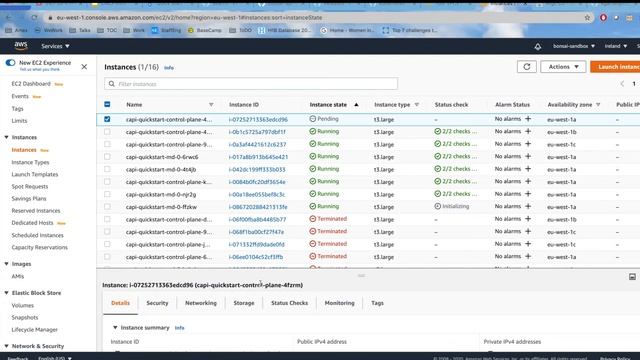Screen dimensions: 640x360
Task: Switch to the Networking tab
Action: pyautogui.click(x=201, y=303)
